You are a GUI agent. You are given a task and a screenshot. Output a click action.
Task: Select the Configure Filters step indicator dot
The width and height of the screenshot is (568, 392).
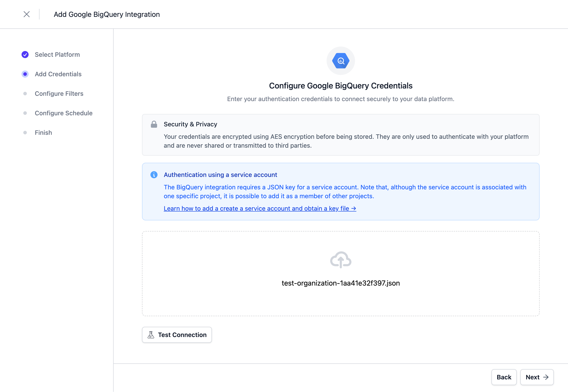click(x=25, y=93)
